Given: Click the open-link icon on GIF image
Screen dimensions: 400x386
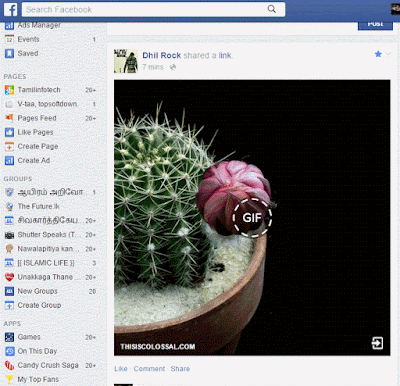Looking at the screenshot, I should pyautogui.click(x=377, y=343).
